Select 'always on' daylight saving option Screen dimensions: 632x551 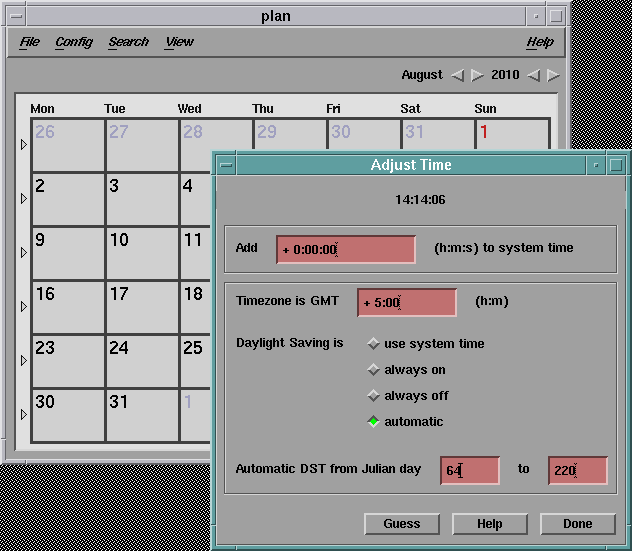point(374,370)
